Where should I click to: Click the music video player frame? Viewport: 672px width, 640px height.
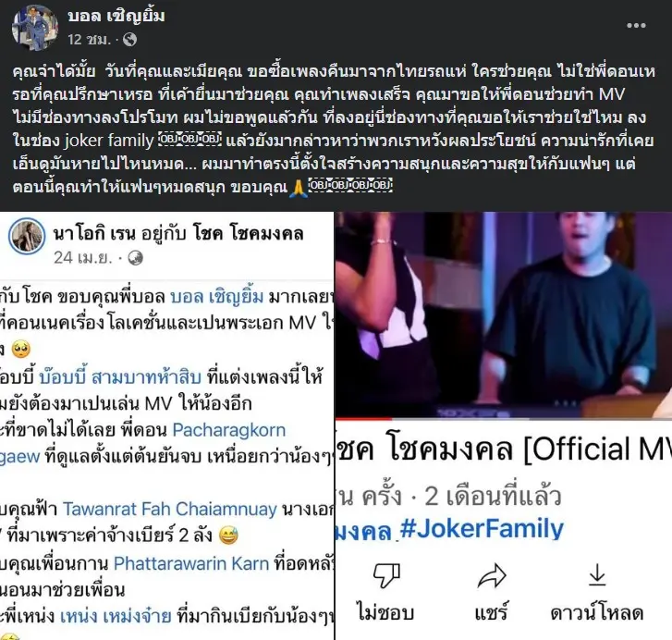[504, 314]
